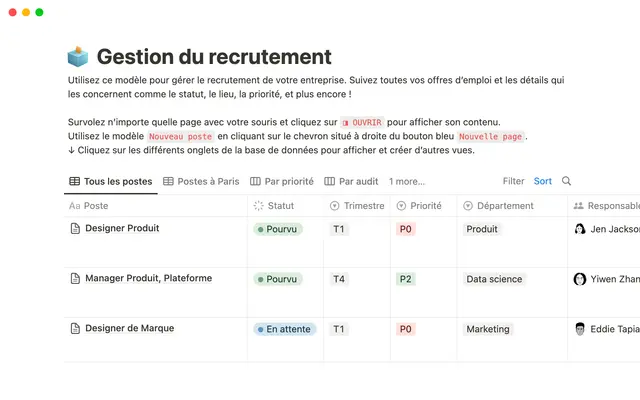
Task: Click the page icon beside Manager Produit, Plateforme
Action: [75, 278]
